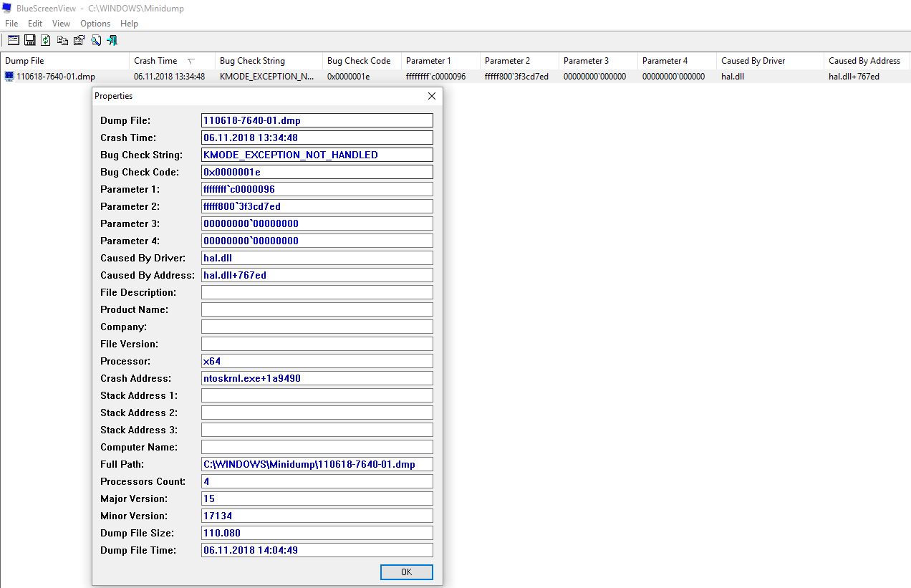Click the Bug Check Code field in Properties

coord(317,172)
